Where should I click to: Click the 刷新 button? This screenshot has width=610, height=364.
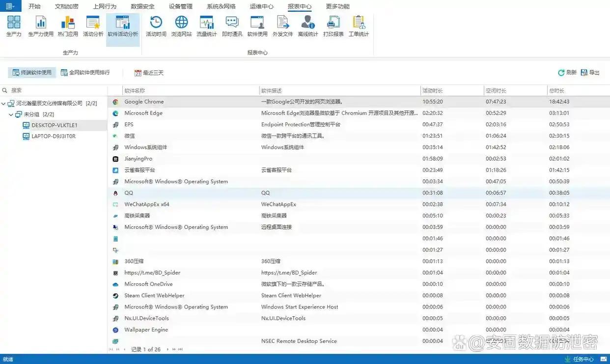(567, 73)
